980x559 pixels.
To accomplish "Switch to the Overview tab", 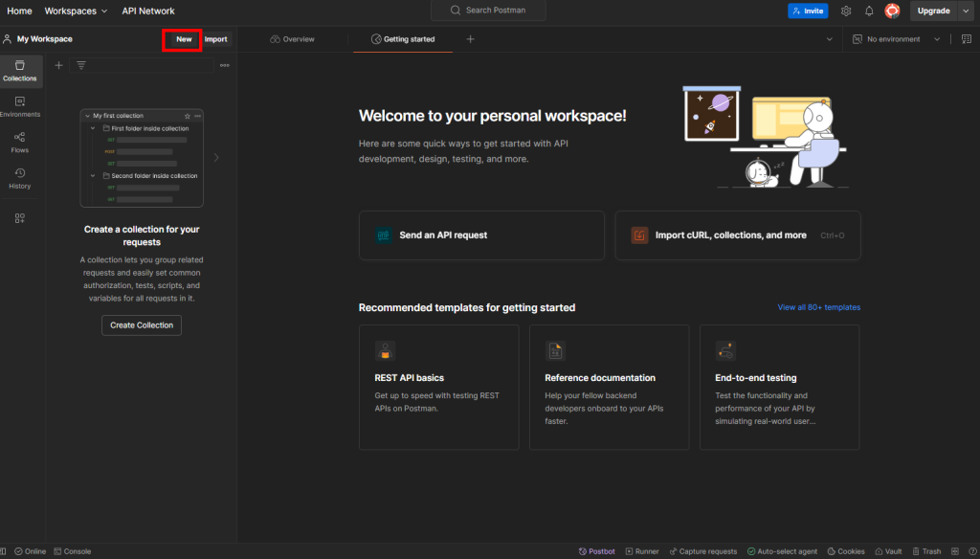I will click(292, 39).
